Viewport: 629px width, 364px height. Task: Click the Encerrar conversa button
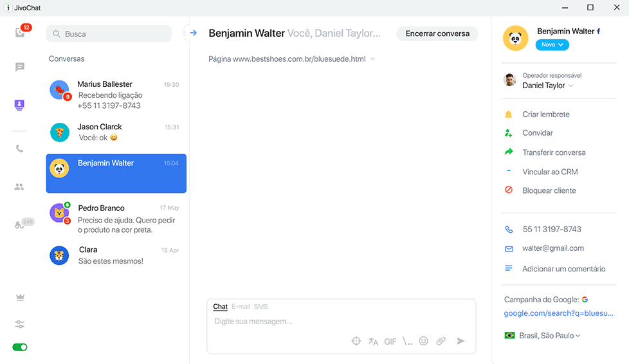click(437, 33)
